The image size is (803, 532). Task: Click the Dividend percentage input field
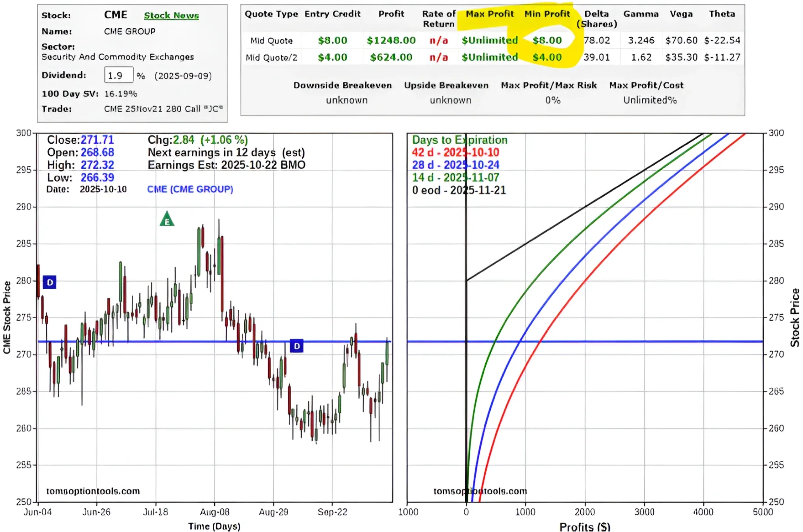pos(119,75)
